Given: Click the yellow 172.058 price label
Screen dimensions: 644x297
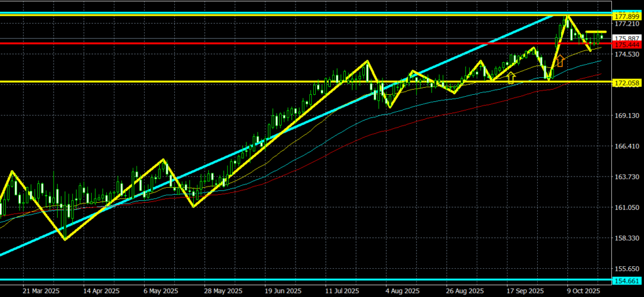Looking at the screenshot, I should click(627, 83).
